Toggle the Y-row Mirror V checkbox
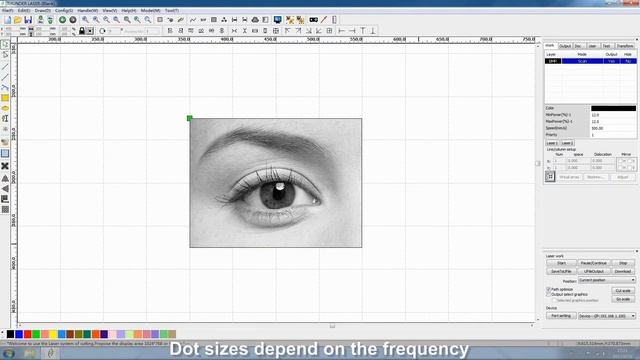This screenshot has height=360, width=640. click(x=630, y=167)
